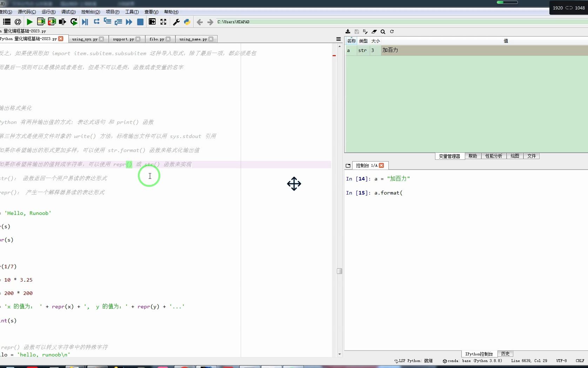
Task: Close the 量化编程基础-2023.py tab
Action: [x=61, y=39]
